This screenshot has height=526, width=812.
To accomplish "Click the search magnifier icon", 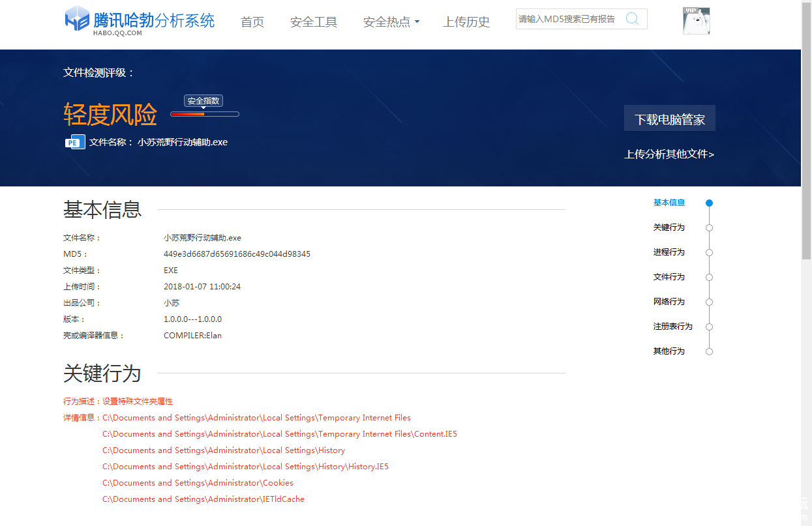I will tap(632, 19).
